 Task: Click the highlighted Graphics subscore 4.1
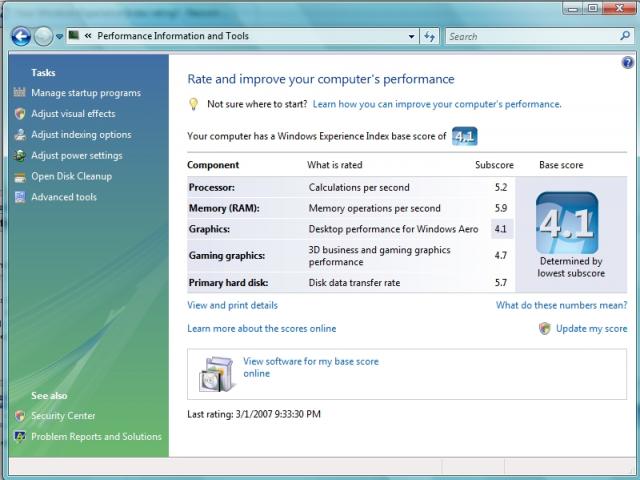501,229
